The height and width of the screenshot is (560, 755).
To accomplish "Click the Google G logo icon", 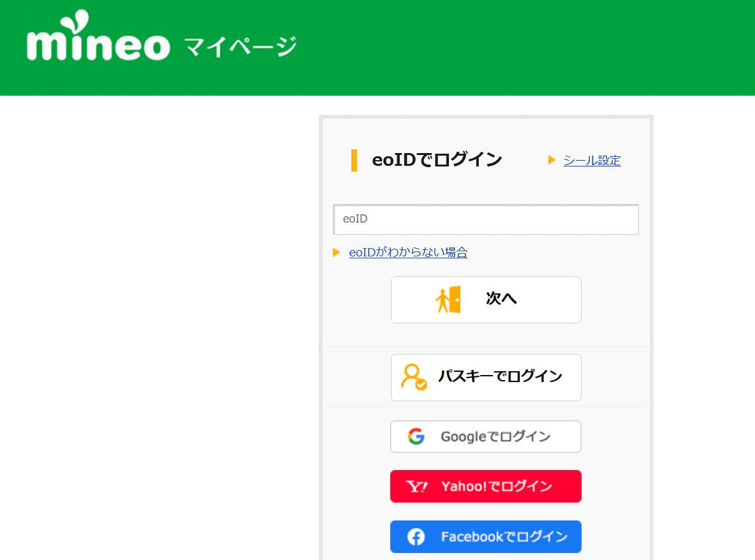I will [x=416, y=437].
